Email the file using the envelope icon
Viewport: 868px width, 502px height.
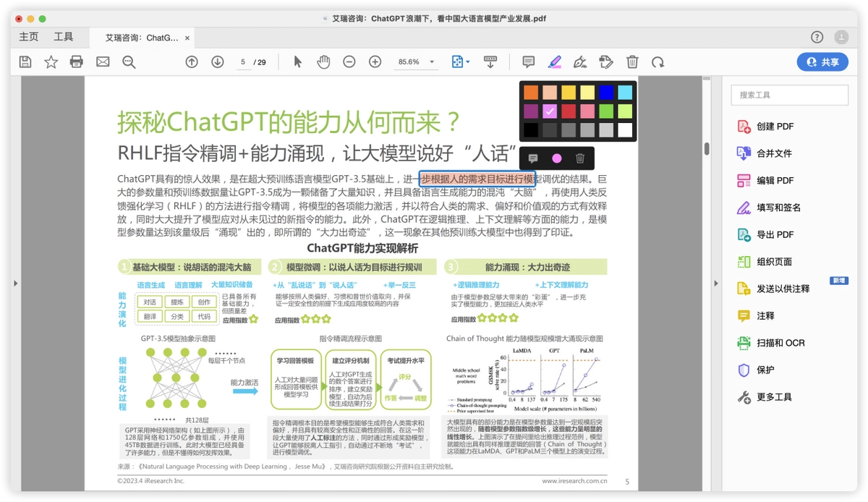pos(103,62)
